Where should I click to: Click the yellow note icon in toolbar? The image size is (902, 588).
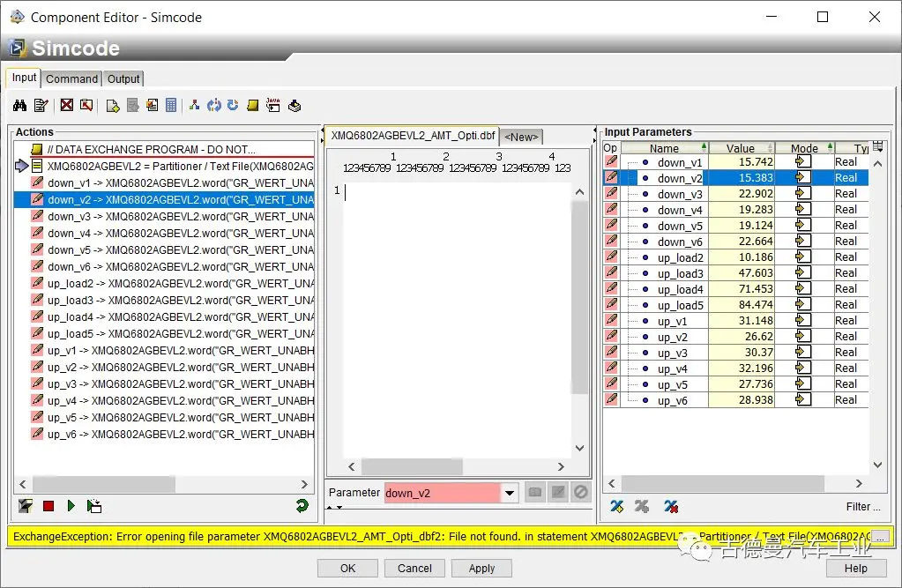click(x=253, y=106)
